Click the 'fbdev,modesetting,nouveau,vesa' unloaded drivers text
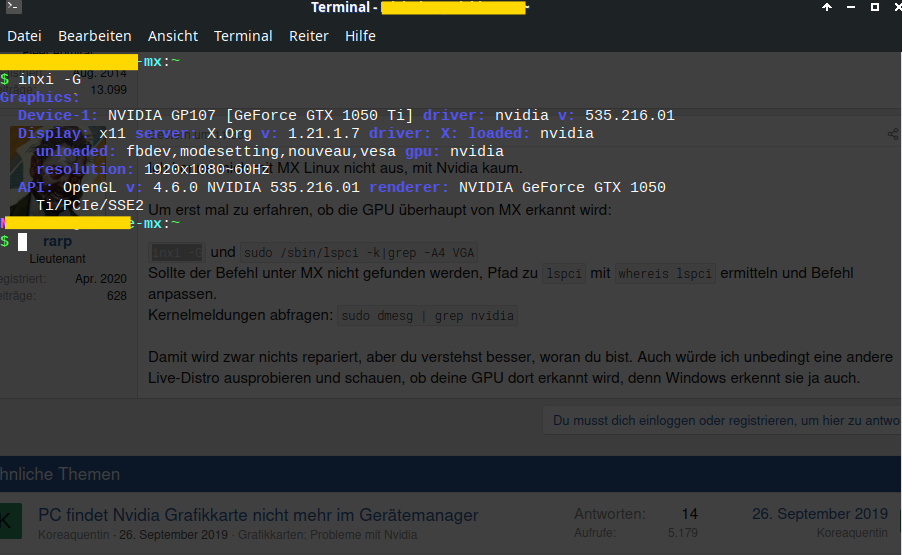 261,151
